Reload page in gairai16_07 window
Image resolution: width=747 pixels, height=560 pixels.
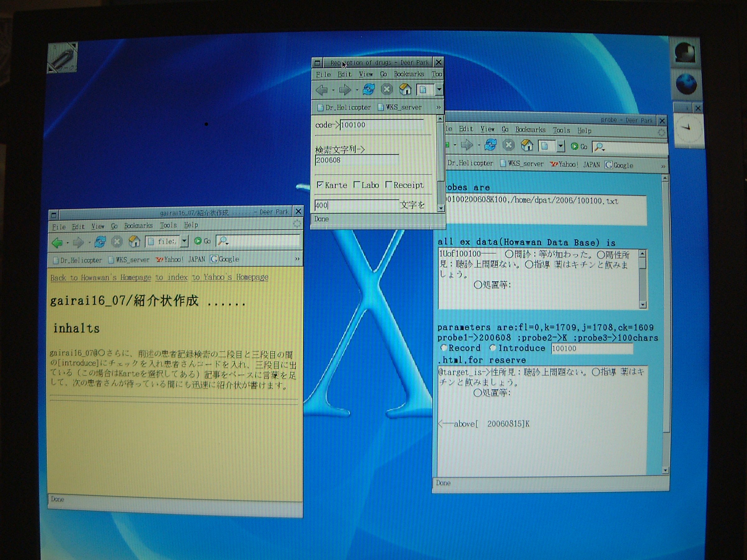(100, 242)
